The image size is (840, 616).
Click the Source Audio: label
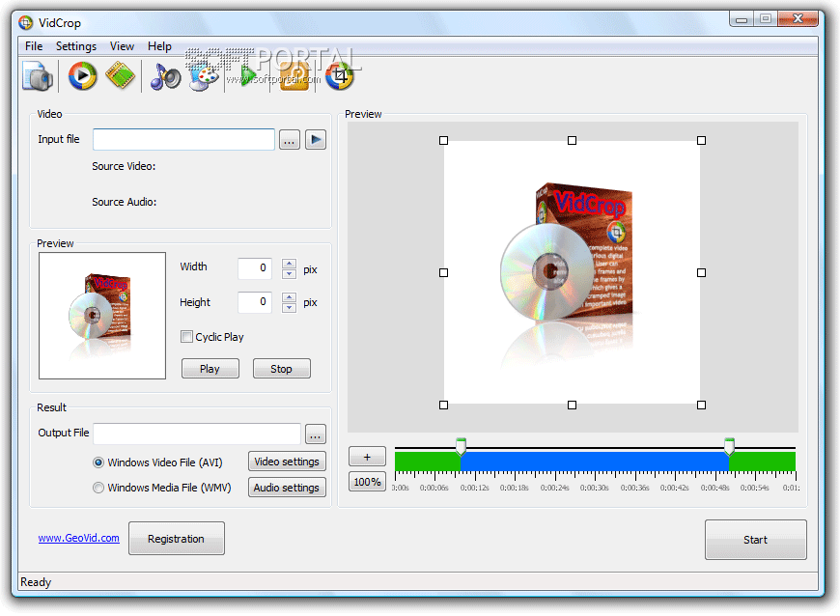coord(125,202)
